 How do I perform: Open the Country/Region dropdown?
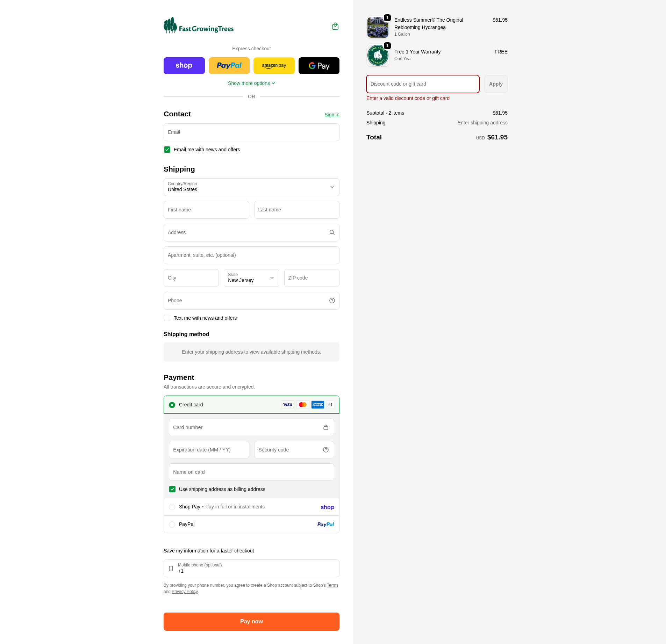point(251,187)
